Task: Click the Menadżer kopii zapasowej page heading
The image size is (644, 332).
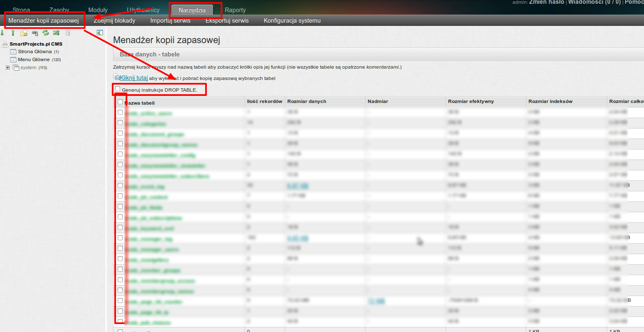Action: (x=167, y=40)
